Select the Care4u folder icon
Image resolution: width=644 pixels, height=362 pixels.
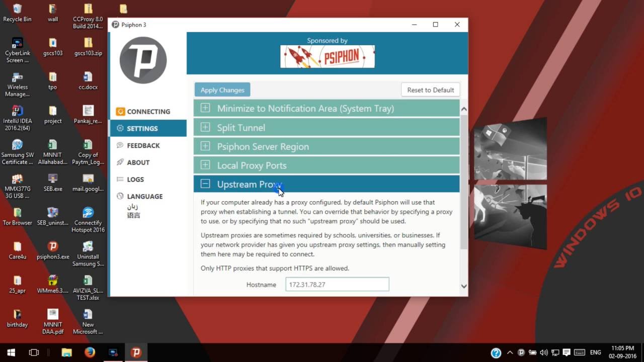tap(17, 250)
